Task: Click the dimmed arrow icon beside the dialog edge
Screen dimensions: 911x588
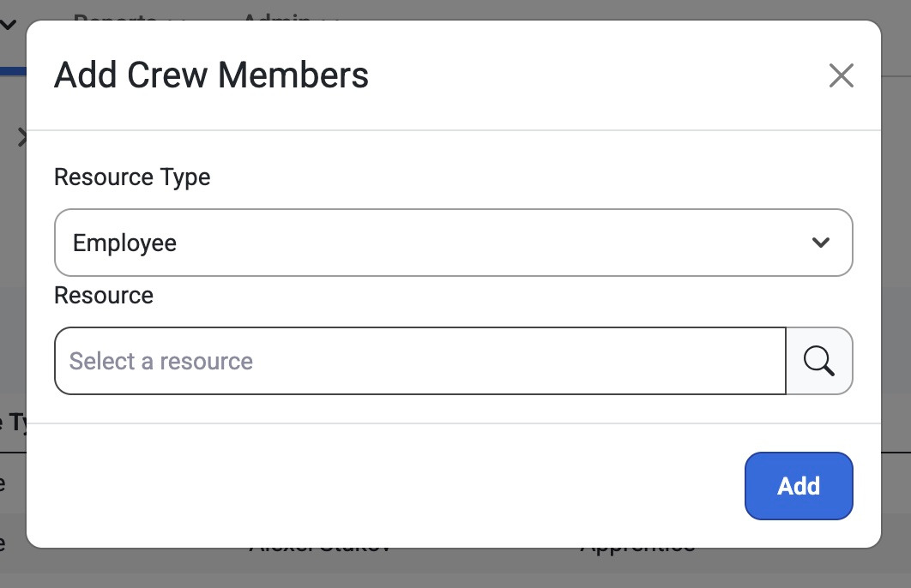Action: [x=22, y=137]
